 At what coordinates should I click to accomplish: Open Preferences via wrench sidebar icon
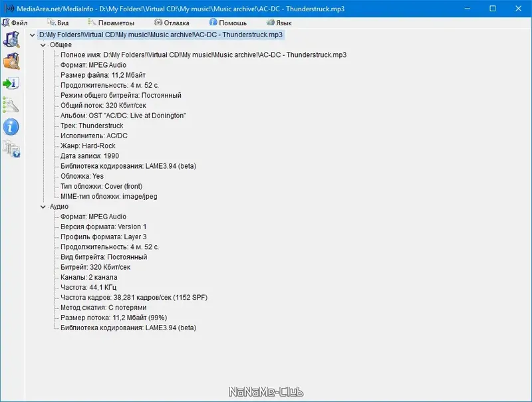click(11, 105)
